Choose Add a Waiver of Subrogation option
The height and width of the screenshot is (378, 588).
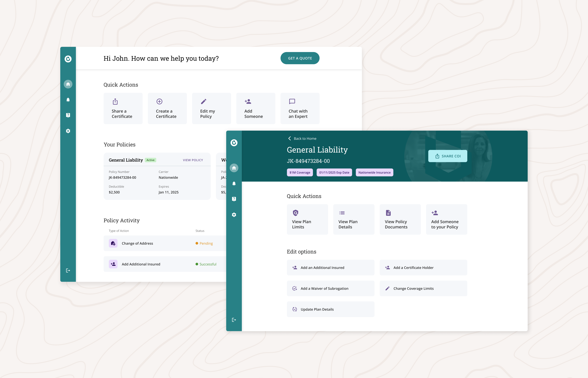pyautogui.click(x=331, y=288)
